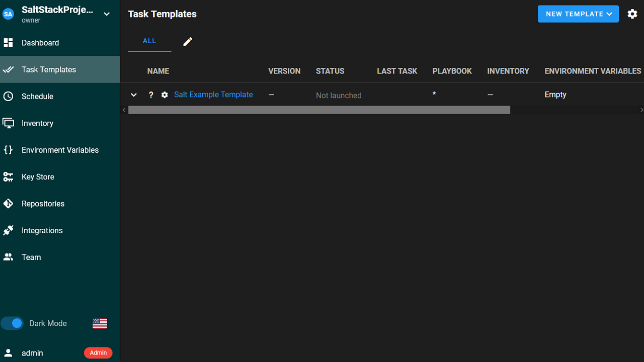Screen dimensions: 644x362
Task: Click the Team people icon
Action: (x=8, y=257)
